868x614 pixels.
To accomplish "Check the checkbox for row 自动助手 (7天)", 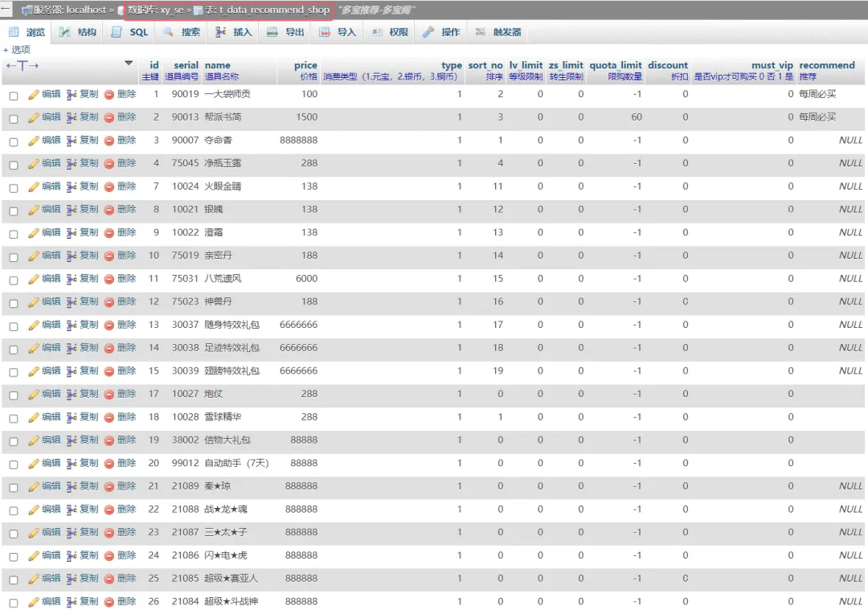I will [13, 465].
